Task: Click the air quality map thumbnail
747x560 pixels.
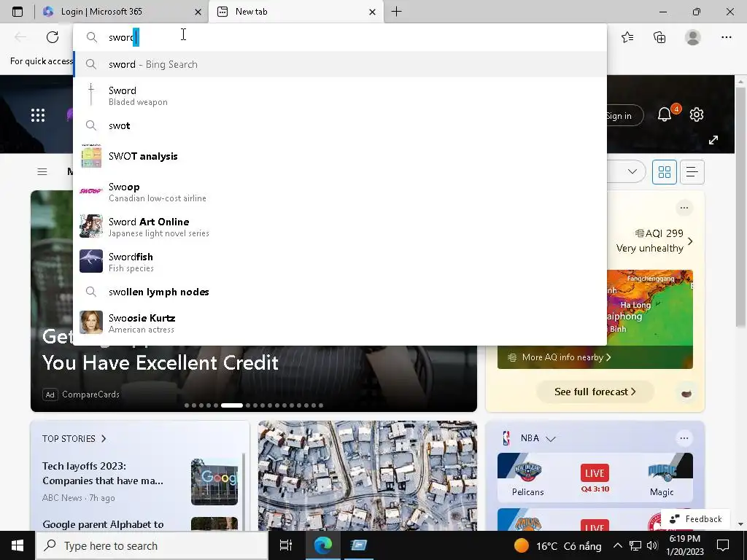Action: pyautogui.click(x=650, y=308)
